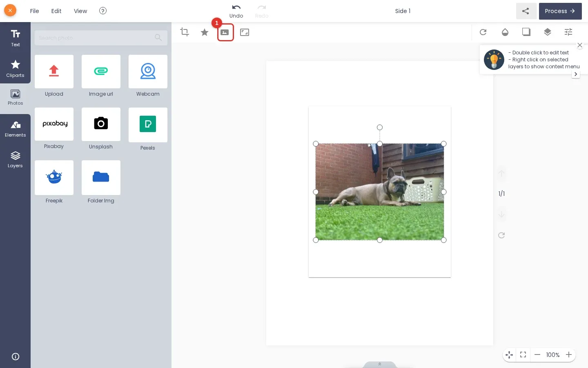Click the search magnifier icon

tap(158, 38)
